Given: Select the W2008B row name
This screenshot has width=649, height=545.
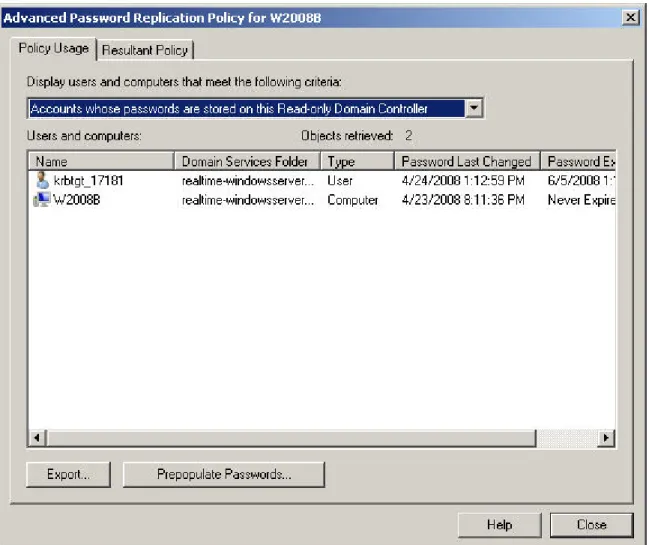Looking at the screenshot, I should point(77,200).
